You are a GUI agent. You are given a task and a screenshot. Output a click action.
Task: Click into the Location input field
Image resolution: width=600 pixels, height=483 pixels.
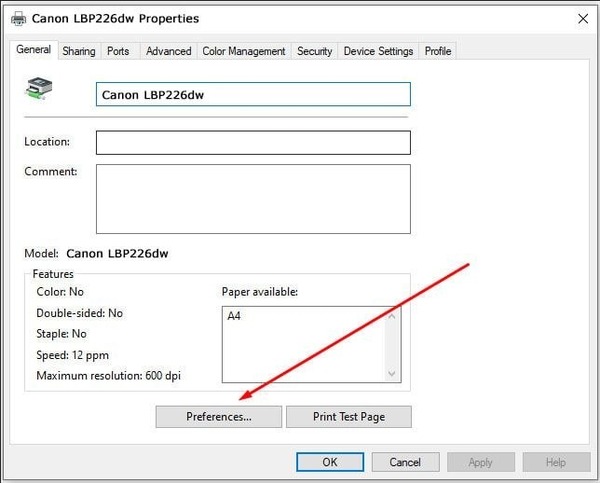pyautogui.click(x=253, y=143)
